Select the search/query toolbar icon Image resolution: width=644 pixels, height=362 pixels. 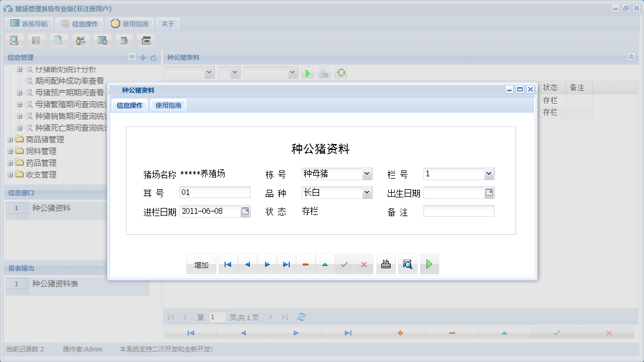tap(14, 40)
